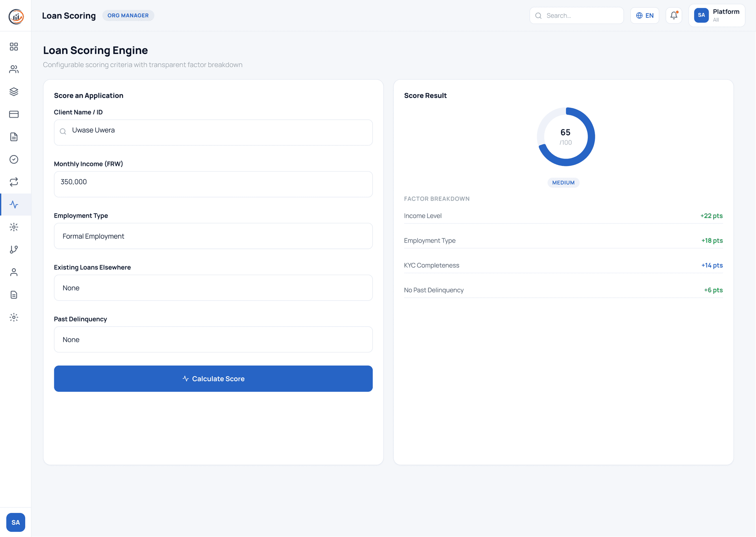Switch language via the EN selector
756x537 pixels.
(645, 15)
